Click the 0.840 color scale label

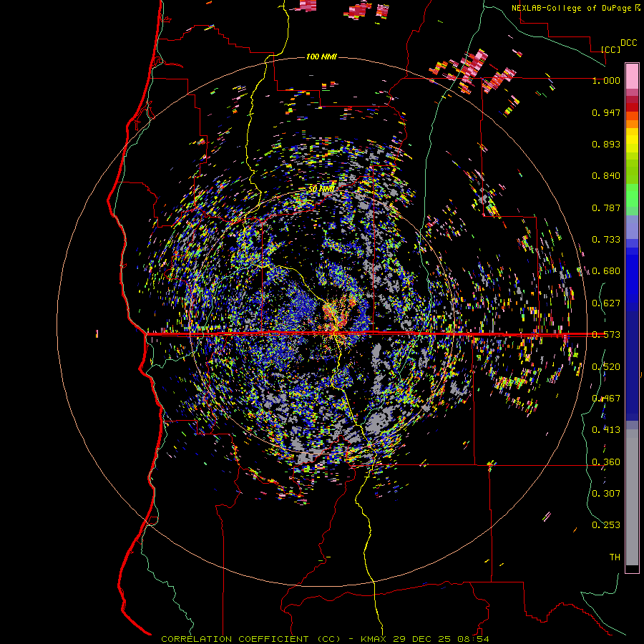tap(606, 176)
